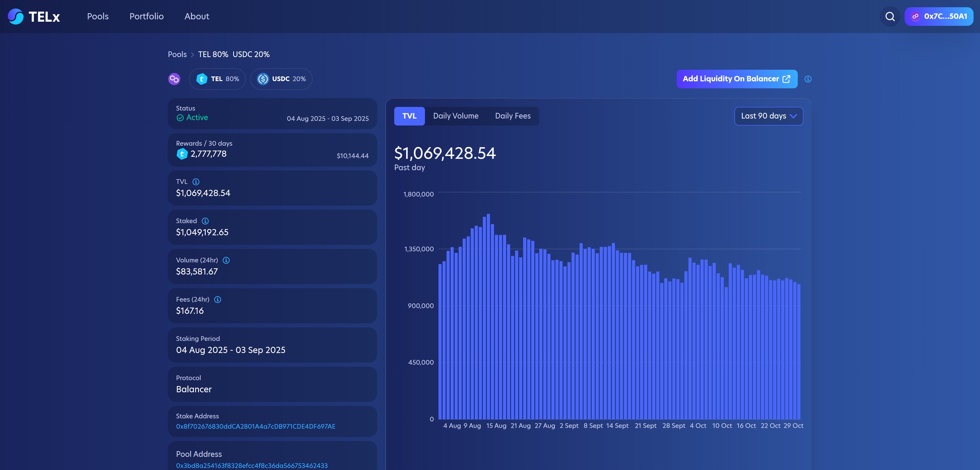Open the Portfolio menu item
This screenshot has width=980, height=470.
tap(146, 16)
